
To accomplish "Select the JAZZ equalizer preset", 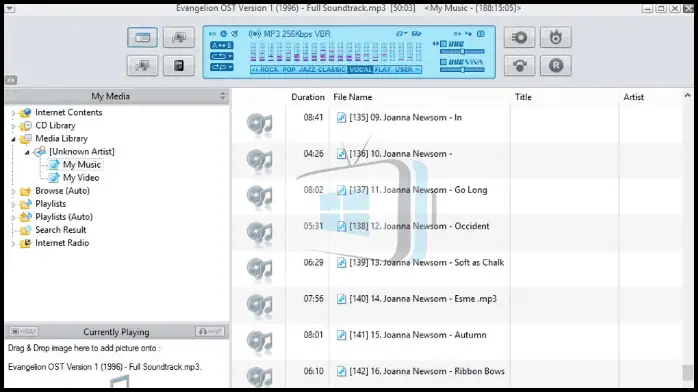I will pos(307,69).
